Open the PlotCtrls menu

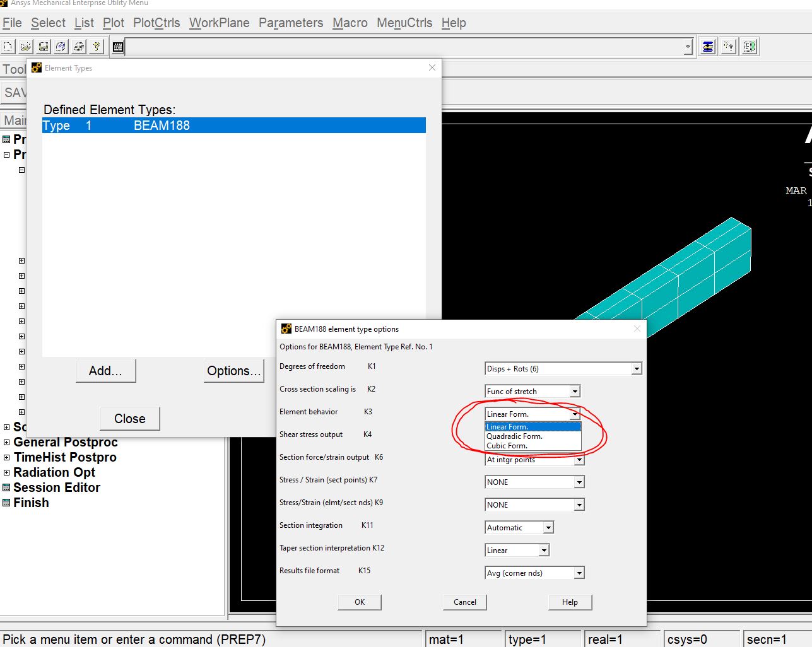coord(156,23)
